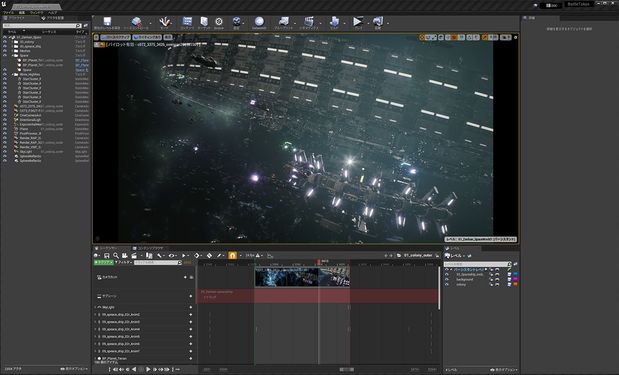
Task: Hide the Meshes folder with its eye icon
Action: (5, 51)
